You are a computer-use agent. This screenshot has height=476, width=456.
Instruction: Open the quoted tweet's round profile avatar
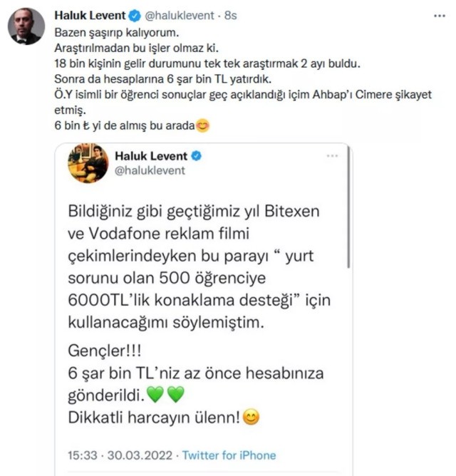click(x=88, y=163)
